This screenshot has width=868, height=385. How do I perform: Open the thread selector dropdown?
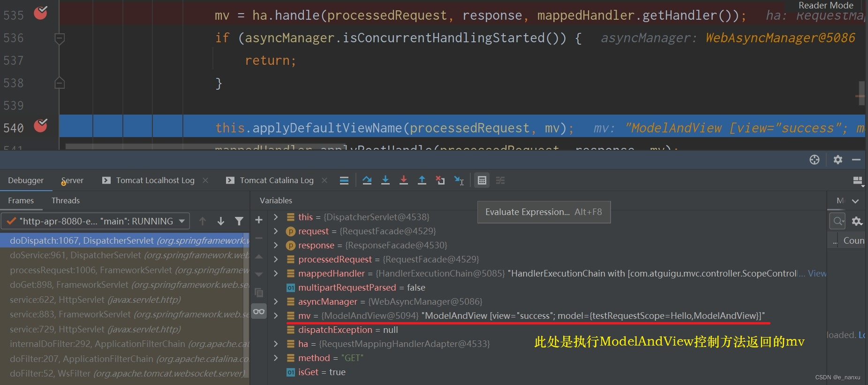click(96, 221)
